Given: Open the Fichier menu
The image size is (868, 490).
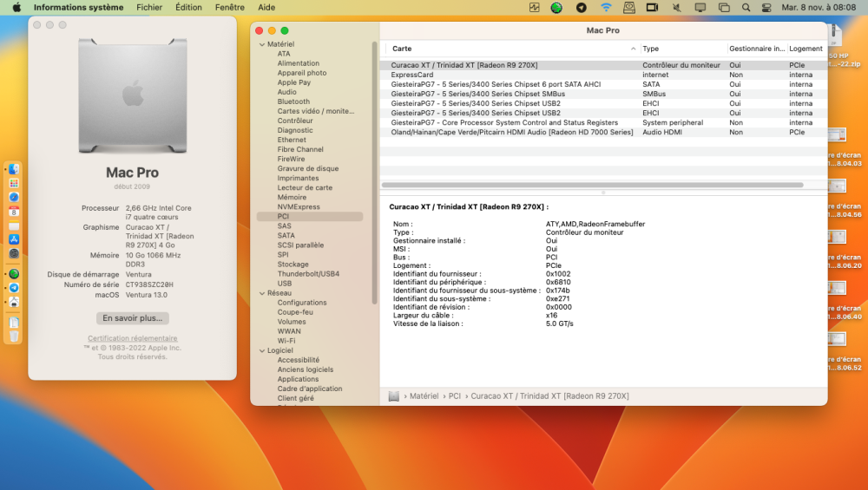Looking at the screenshot, I should point(149,7).
